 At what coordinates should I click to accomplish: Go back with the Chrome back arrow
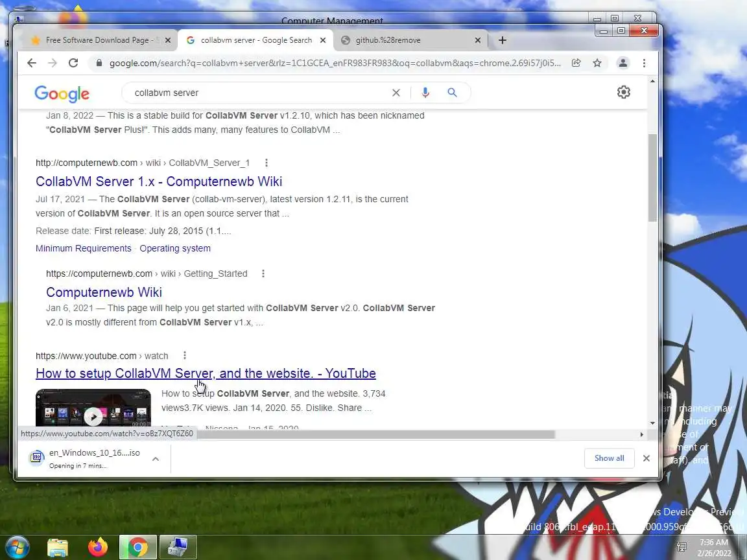31,63
